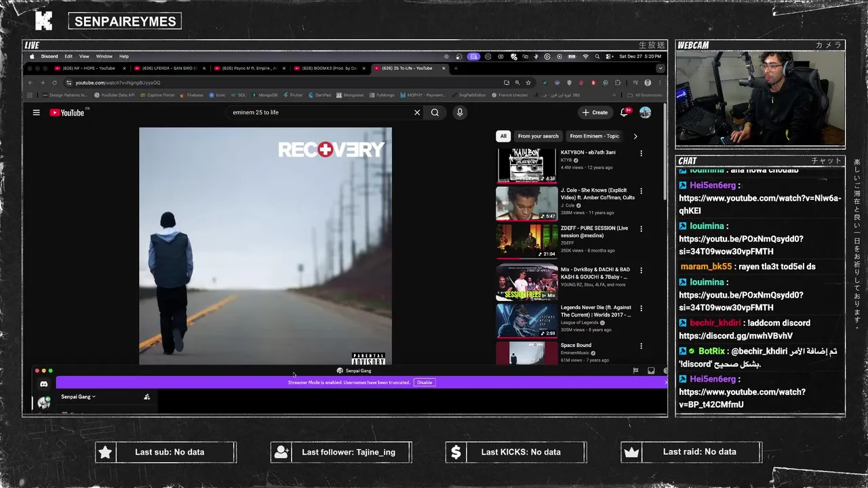Open Firebase bookmark
Viewport: 868px width, 488px height.
point(191,95)
